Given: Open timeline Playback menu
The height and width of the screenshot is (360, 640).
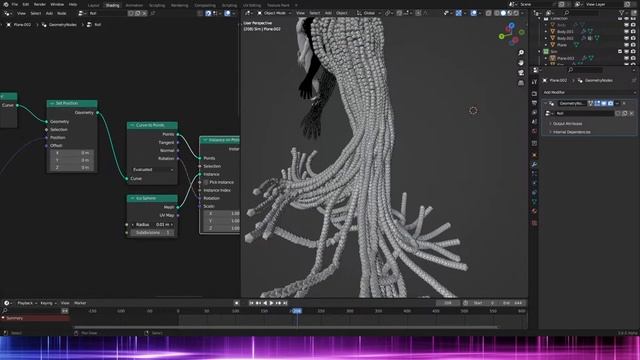Looking at the screenshot, I should (27, 303).
